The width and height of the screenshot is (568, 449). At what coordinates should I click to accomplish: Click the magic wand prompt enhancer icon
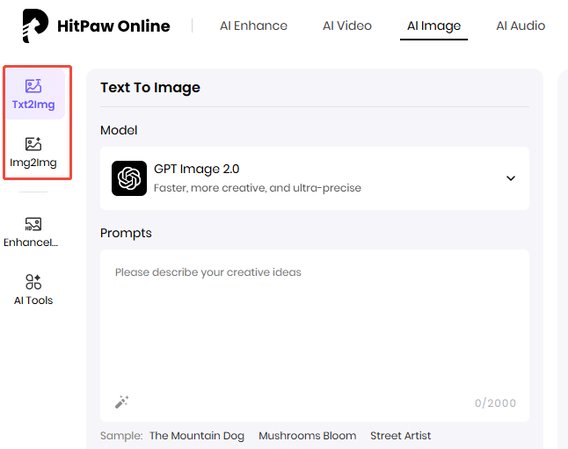[x=122, y=402]
